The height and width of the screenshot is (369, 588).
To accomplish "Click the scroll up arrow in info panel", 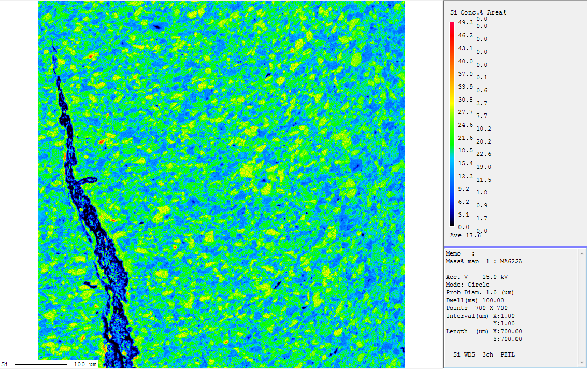I will (583, 253).
